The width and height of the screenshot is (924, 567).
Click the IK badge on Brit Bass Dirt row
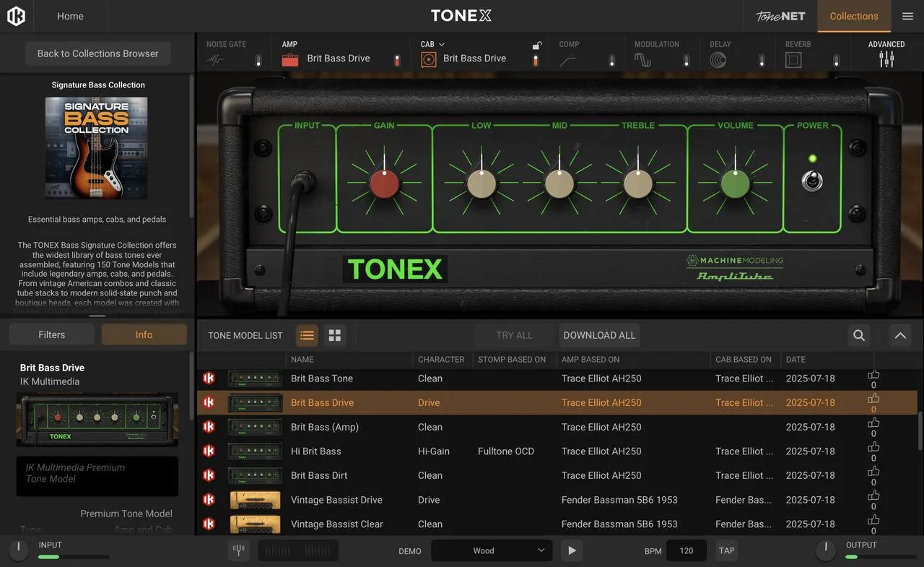click(x=209, y=475)
